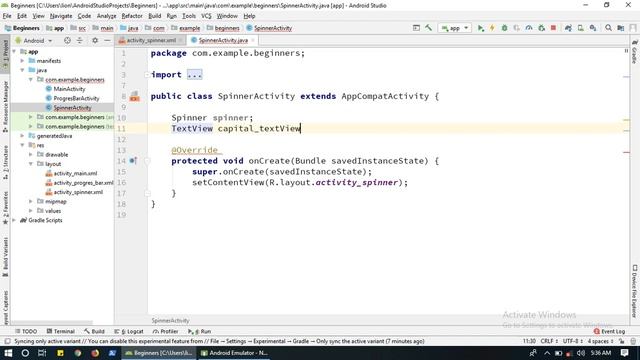Hide the project panel with minus icon
Image resolution: width=640 pixels, height=360 pixels.
(x=107, y=40)
